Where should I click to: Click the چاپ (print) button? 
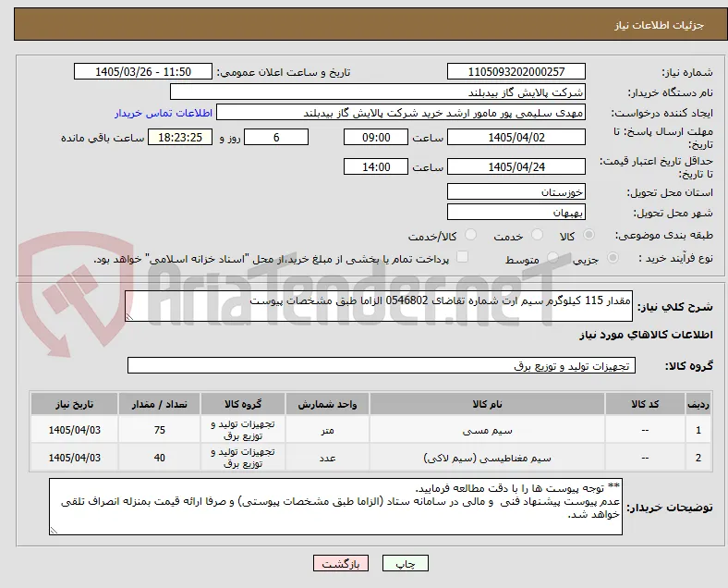coord(406,563)
